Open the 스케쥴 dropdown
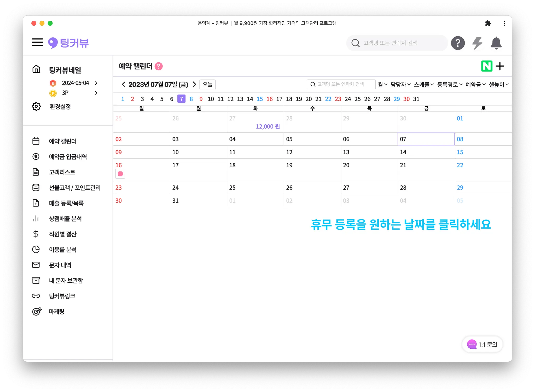Image resolution: width=535 pixels, height=392 pixels. coord(423,85)
